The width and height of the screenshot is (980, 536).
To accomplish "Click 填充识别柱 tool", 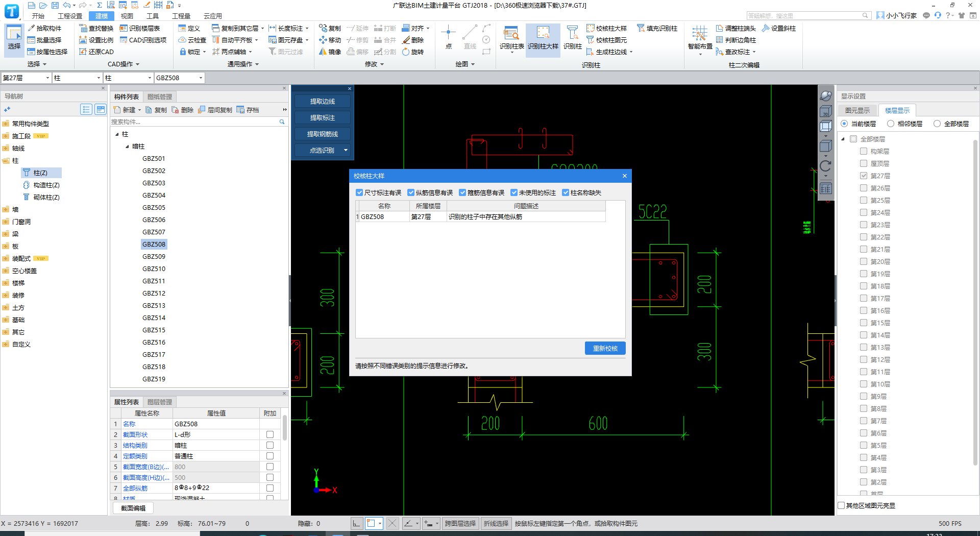I will 657,28.
